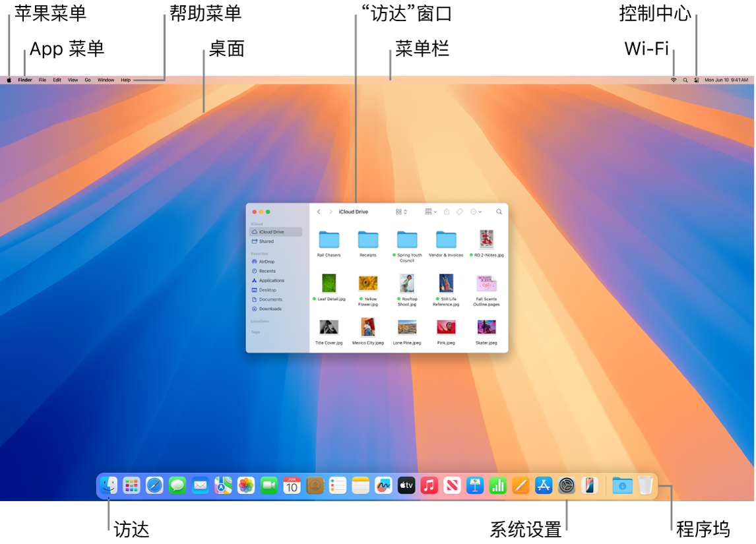Select the Yellow Flower.jpg thumbnail
The height and width of the screenshot is (544, 756).
coord(368,284)
